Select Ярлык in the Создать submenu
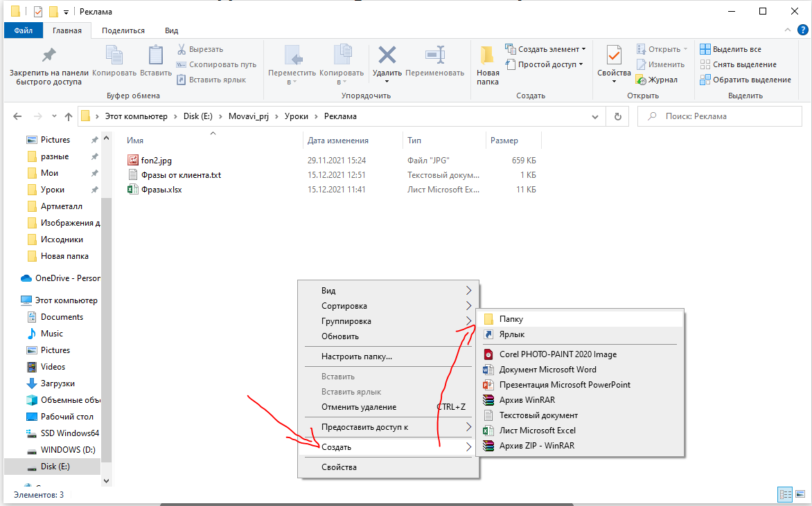812x506 pixels. (580, 334)
